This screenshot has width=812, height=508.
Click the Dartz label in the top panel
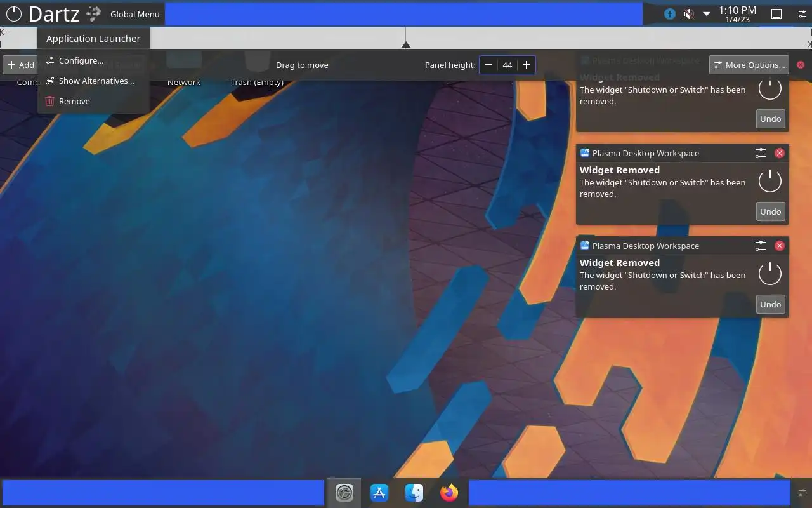54,13
